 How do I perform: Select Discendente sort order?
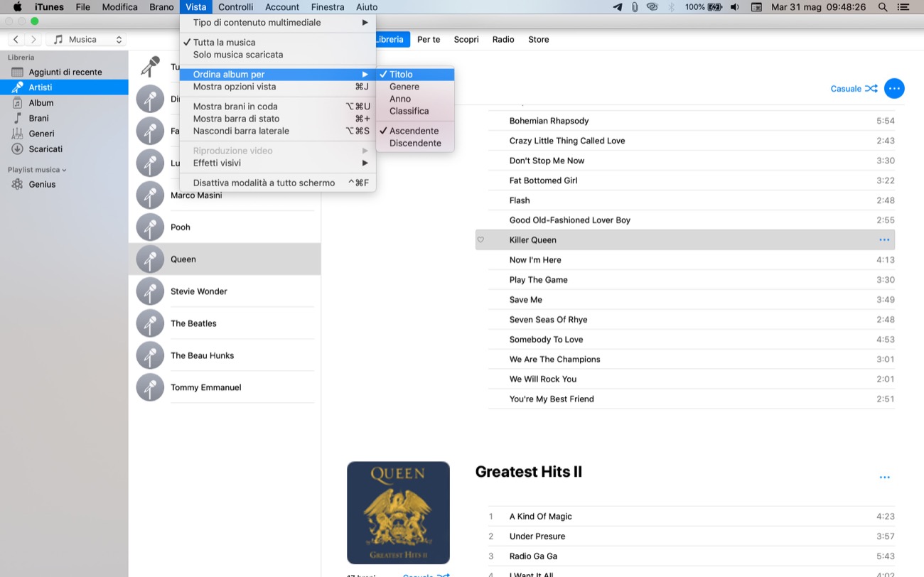pyautogui.click(x=415, y=143)
